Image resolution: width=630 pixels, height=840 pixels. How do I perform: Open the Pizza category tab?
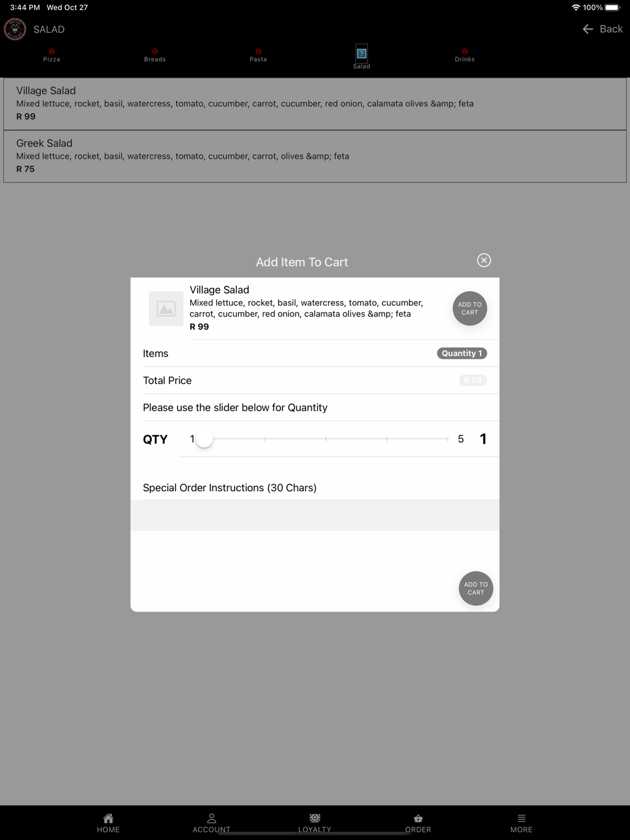[52, 55]
